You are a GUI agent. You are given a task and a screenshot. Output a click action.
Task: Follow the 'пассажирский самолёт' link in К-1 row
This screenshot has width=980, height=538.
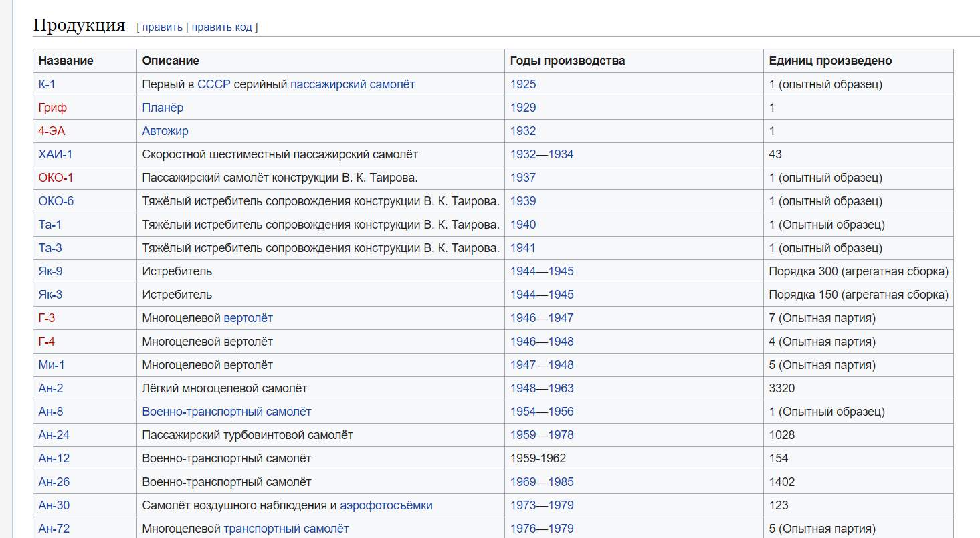353,84
